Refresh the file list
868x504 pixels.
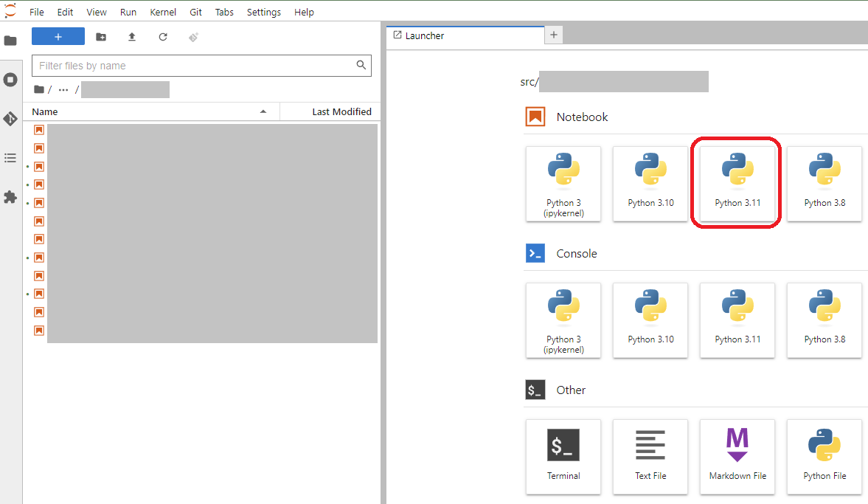pos(163,37)
